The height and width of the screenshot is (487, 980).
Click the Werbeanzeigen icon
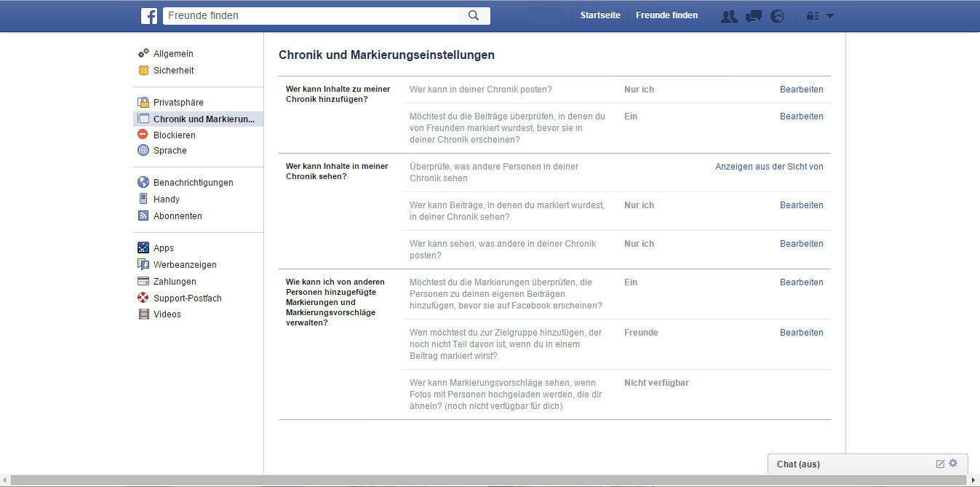[143, 265]
